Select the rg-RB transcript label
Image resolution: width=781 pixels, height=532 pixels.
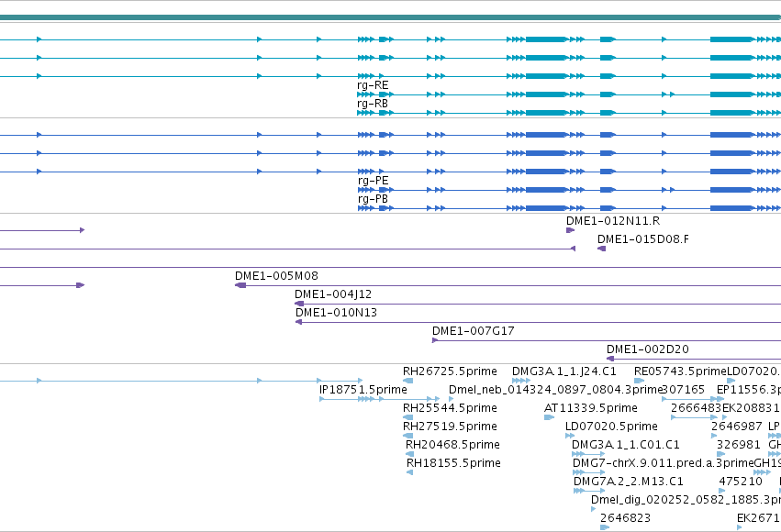(x=373, y=104)
